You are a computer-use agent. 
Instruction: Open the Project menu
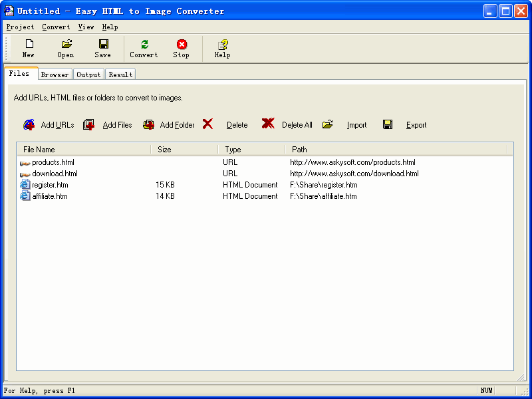pos(20,27)
